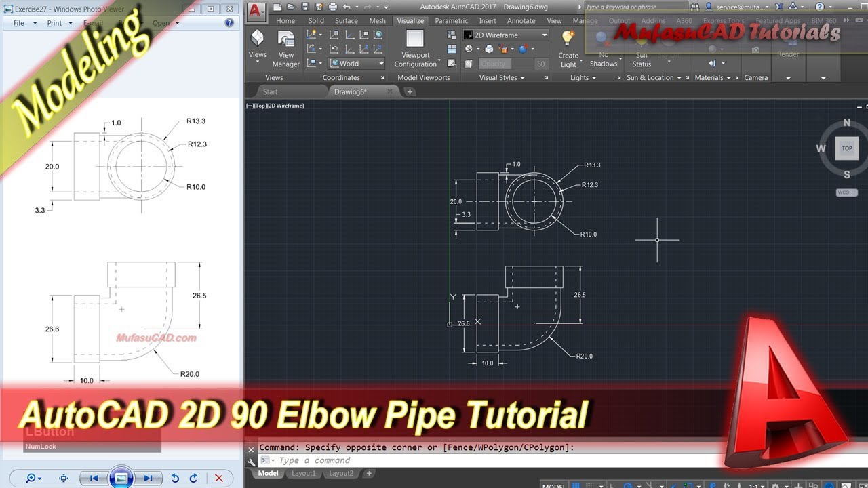Click Photo Viewer help question mark icon
868x488 pixels.
(x=229, y=23)
